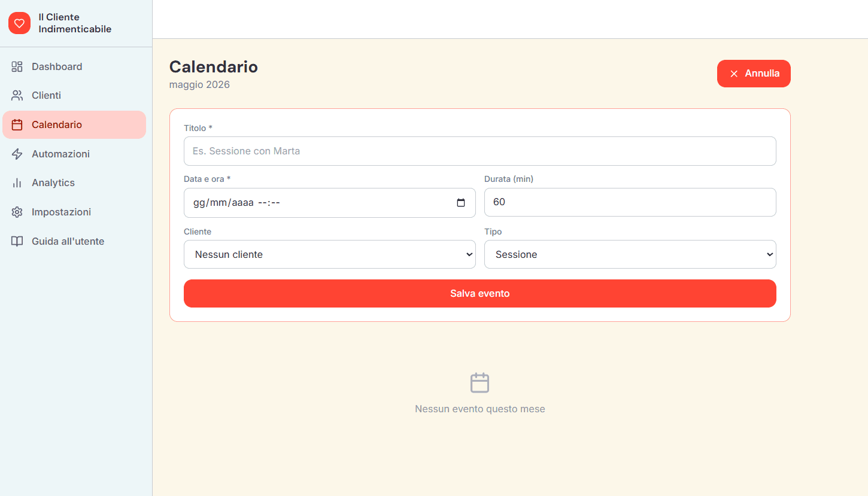Click the Salva evento button
The image size is (868, 496).
pyautogui.click(x=480, y=293)
